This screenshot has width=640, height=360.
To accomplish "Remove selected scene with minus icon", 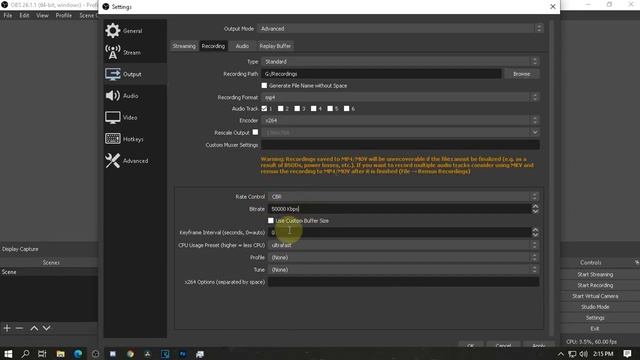I will tap(19, 328).
